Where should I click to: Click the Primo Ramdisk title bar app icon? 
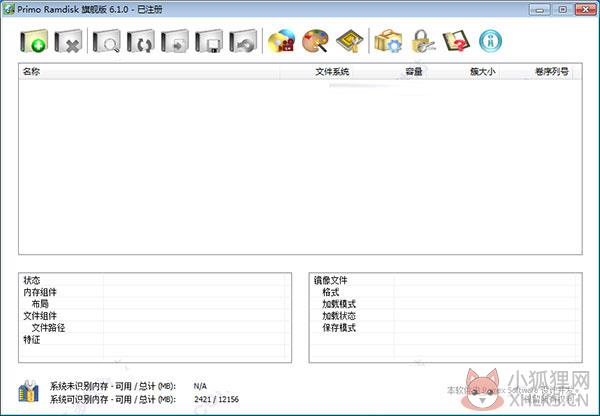pos(8,9)
